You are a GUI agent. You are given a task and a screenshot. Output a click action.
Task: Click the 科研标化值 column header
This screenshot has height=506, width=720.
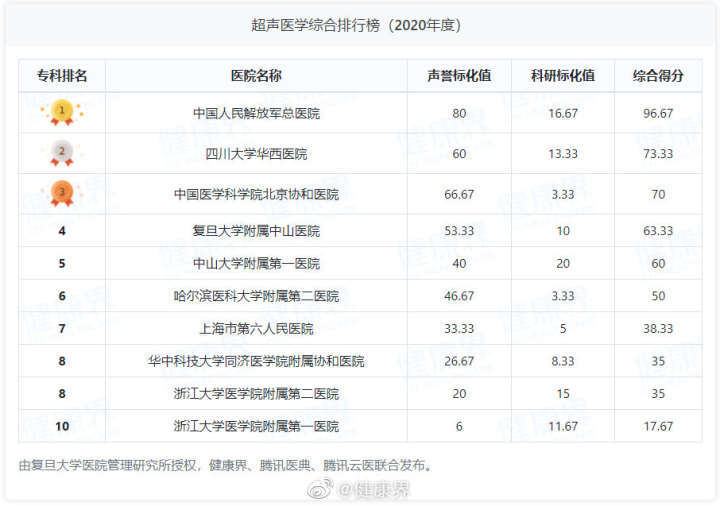pyautogui.click(x=563, y=75)
